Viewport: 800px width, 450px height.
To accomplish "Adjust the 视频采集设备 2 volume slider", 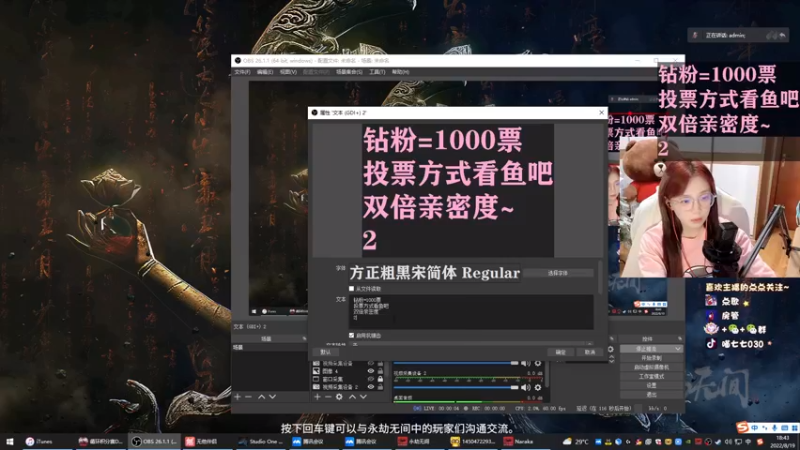I will (x=456, y=388).
